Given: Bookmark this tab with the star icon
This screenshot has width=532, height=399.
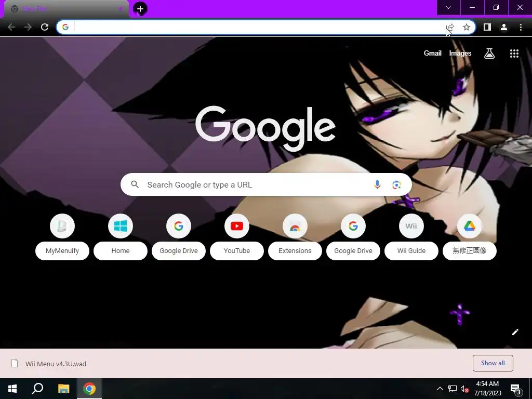Looking at the screenshot, I should [467, 27].
